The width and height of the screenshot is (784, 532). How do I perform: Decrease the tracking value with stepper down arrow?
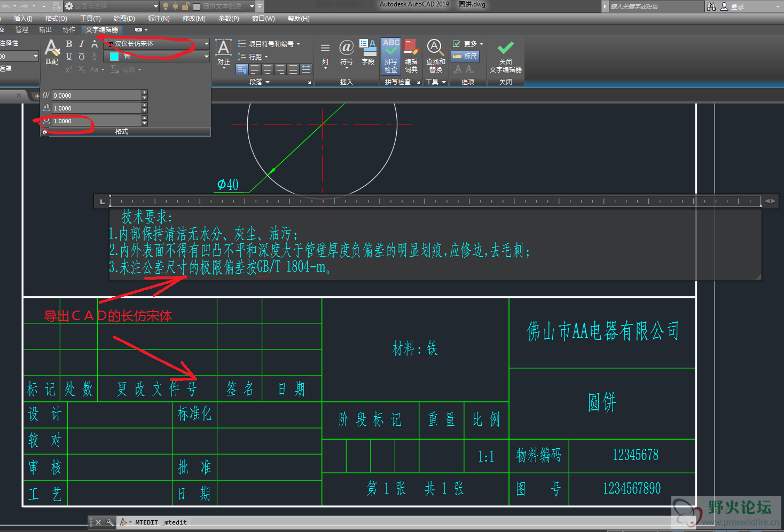[x=145, y=111]
